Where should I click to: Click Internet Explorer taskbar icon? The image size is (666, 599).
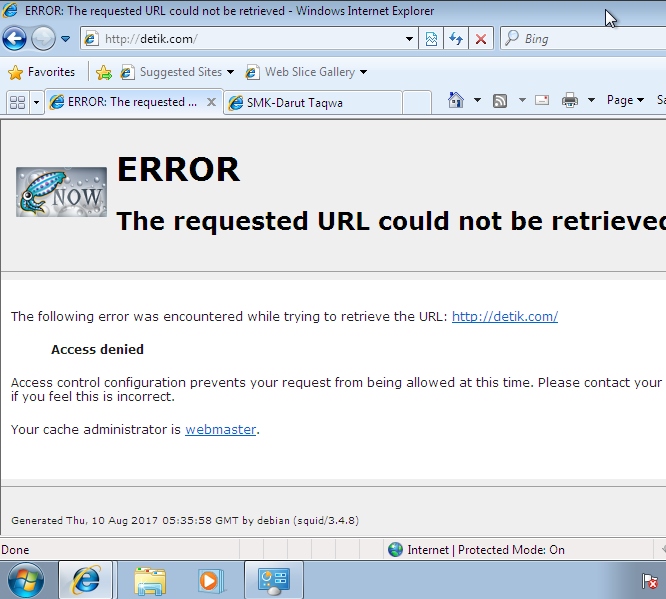(86, 580)
